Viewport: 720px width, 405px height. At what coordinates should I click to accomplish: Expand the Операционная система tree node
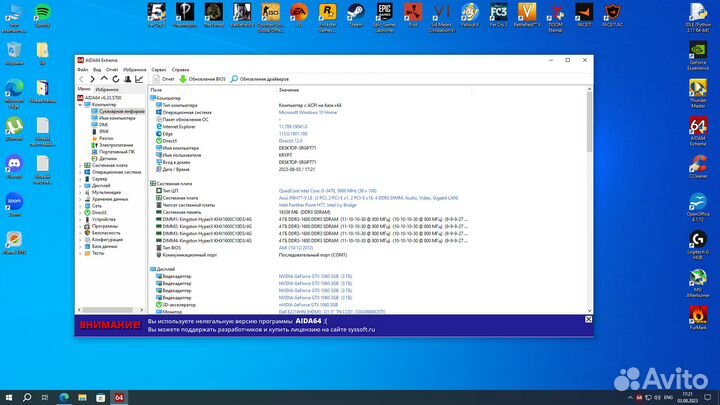point(80,171)
